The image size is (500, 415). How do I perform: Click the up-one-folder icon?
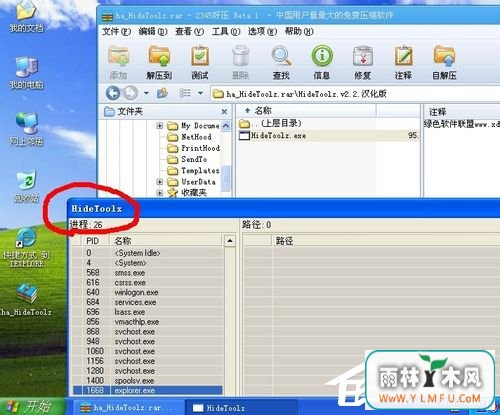[162, 93]
